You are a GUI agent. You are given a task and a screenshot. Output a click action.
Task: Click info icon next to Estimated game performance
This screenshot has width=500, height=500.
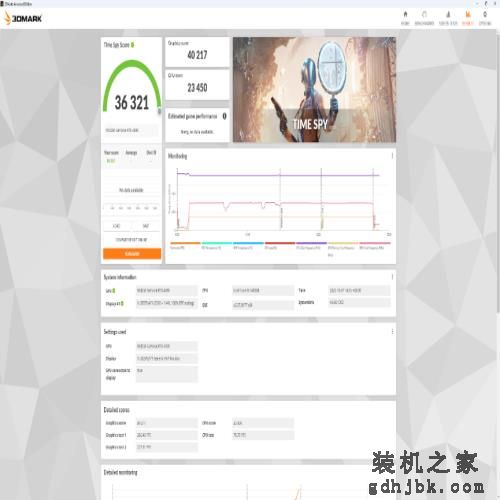click(x=224, y=116)
